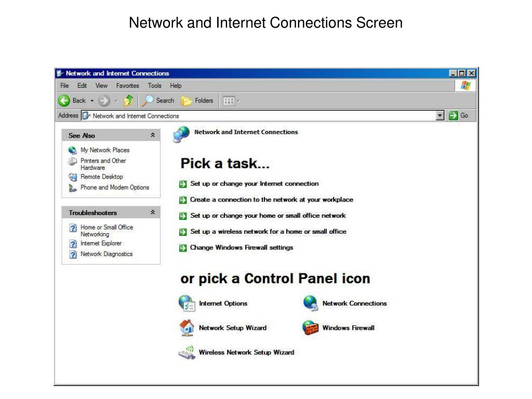Open the Views dropdown arrow
The height and width of the screenshot is (399, 532).
click(x=238, y=101)
